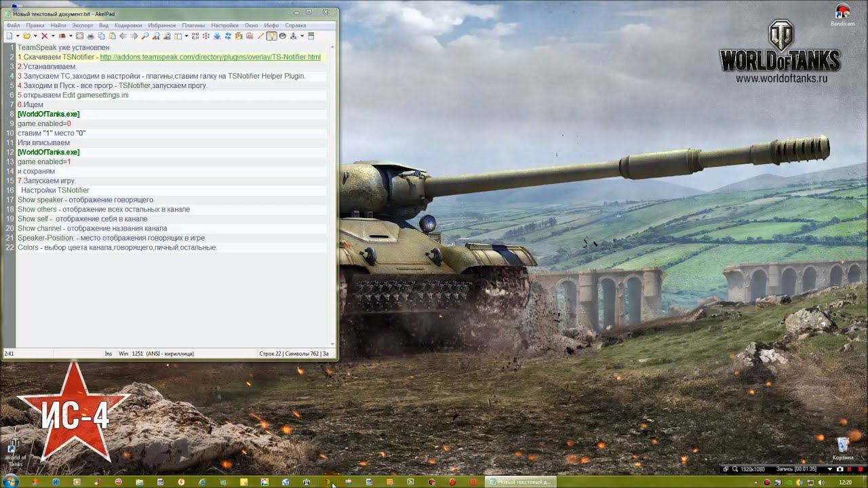Open the Справка menu
Image resolution: width=868 pixels, height=488 pixels.
pyautogui.click(x=296, y=25)
